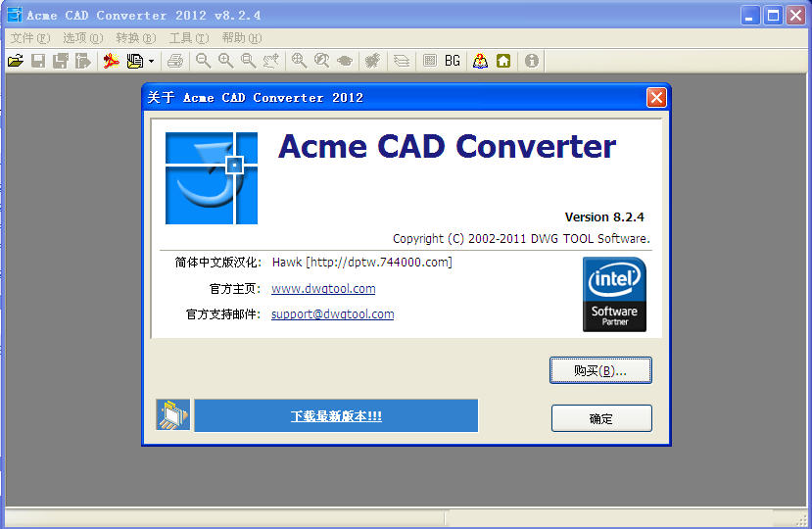Open the 选项(O) menu

(x=83, y=38)
